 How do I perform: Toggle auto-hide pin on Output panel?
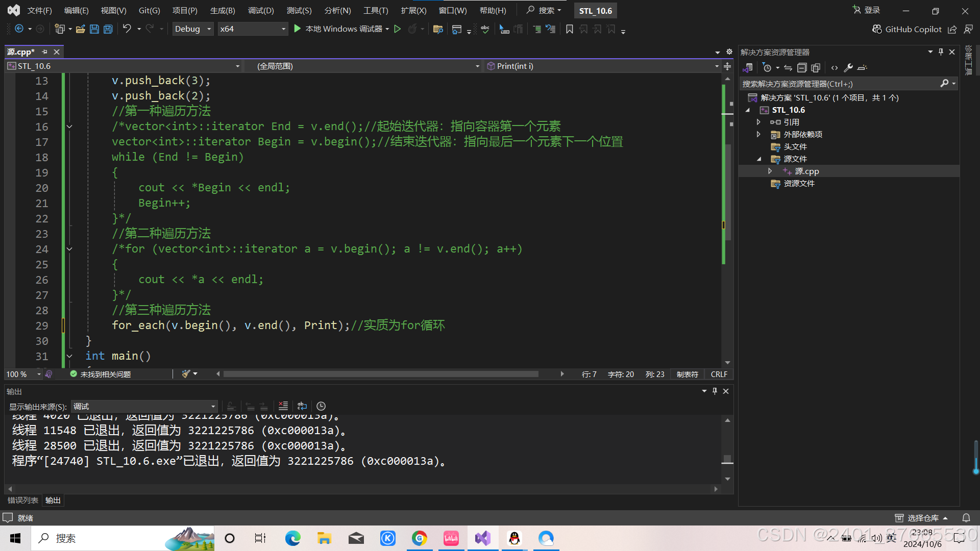pos(715,391)
